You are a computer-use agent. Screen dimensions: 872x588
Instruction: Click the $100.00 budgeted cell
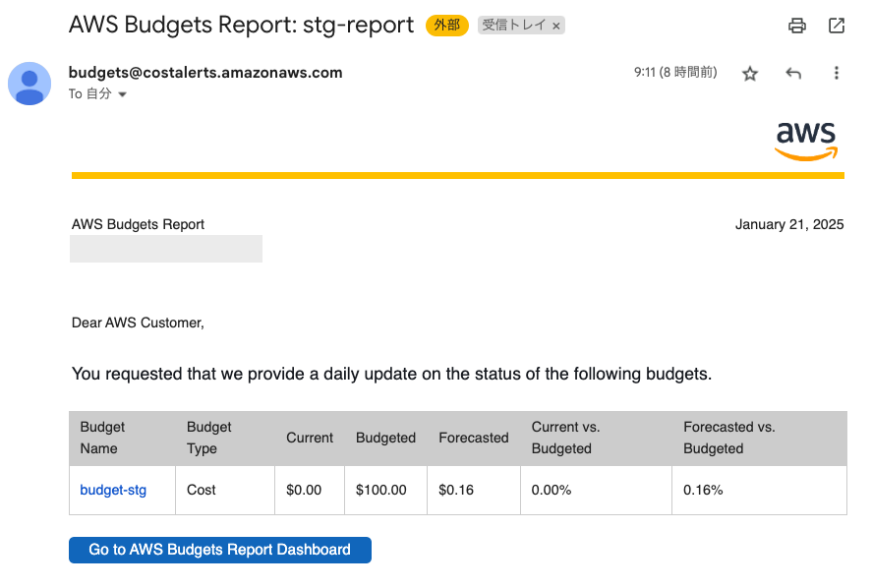click(386, 490)
